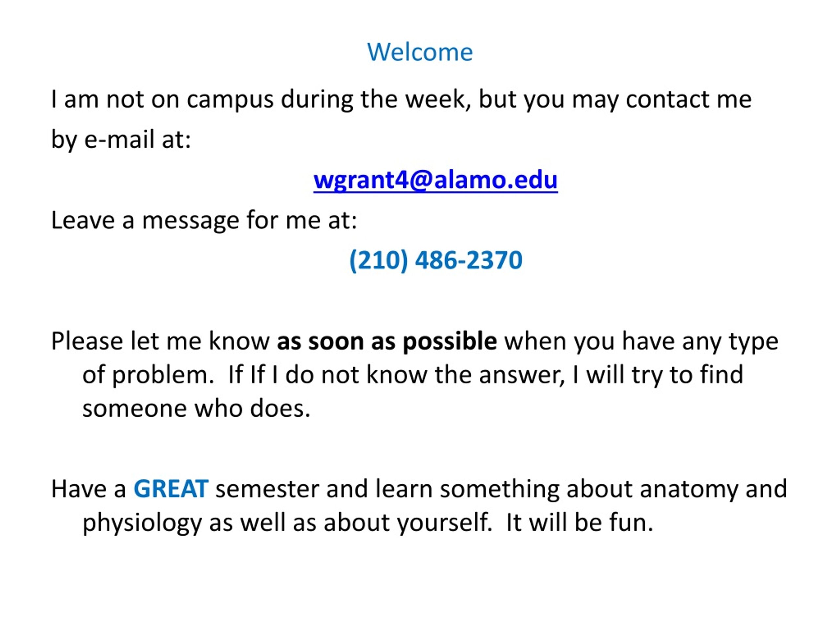The image size is (840, 630).
Task: Click the words 'you may contact me'
Action: click(638, 100)
